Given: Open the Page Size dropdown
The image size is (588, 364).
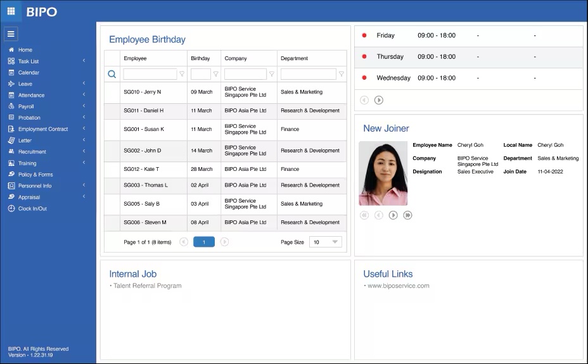Looking at the screenshot, I should (326, 242).
